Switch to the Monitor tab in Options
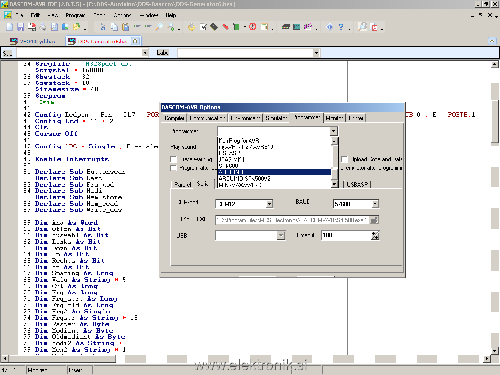The width and height of the screenshot is (500, 375). 334,118
